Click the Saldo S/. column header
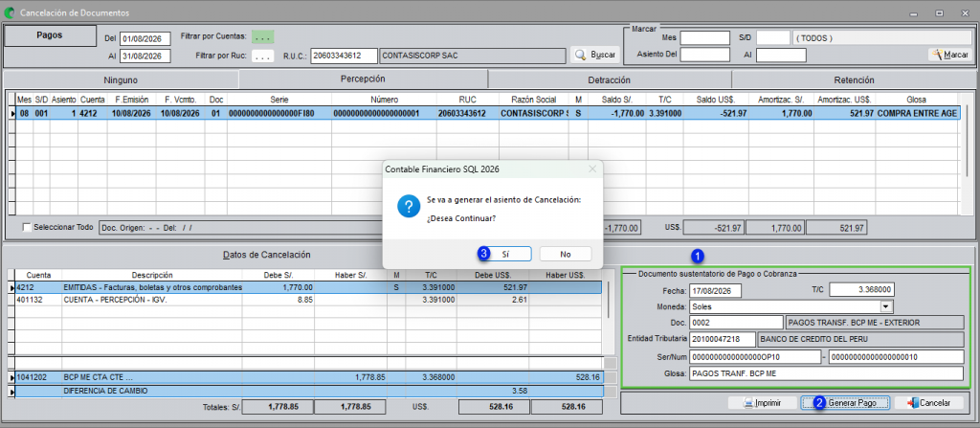The width and height of the screenshot is (980, 428). click(617, 100)
